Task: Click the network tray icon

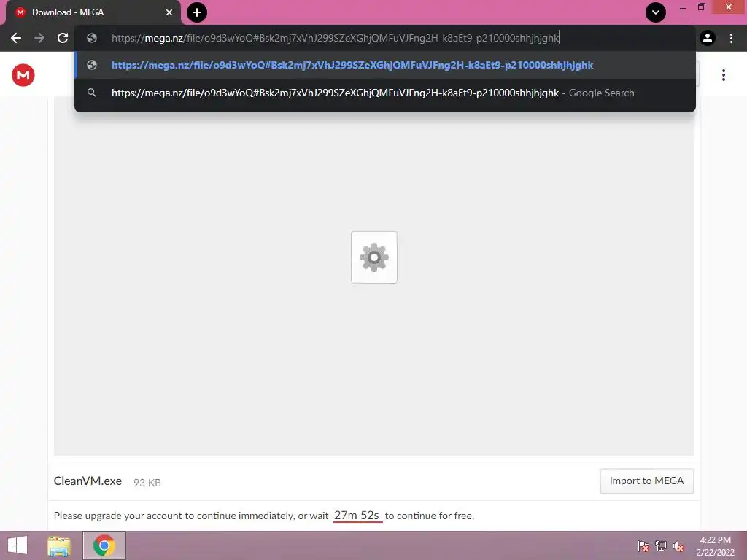Action: (x=661, y=546)
